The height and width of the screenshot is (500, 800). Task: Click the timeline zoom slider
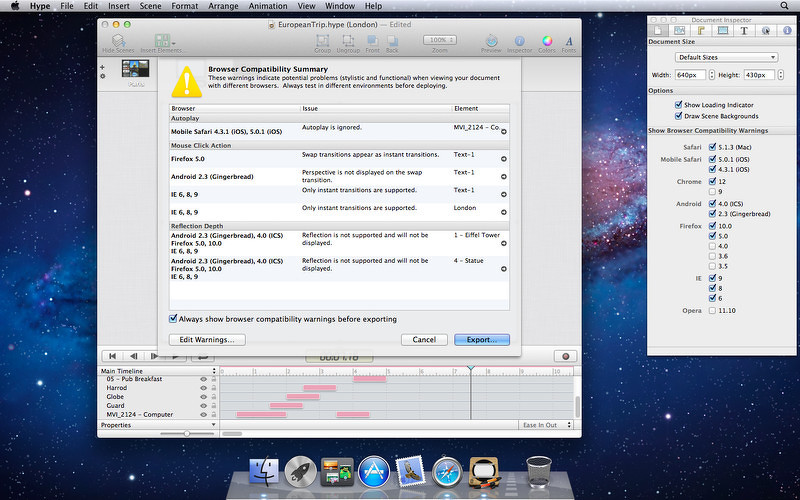187,434
